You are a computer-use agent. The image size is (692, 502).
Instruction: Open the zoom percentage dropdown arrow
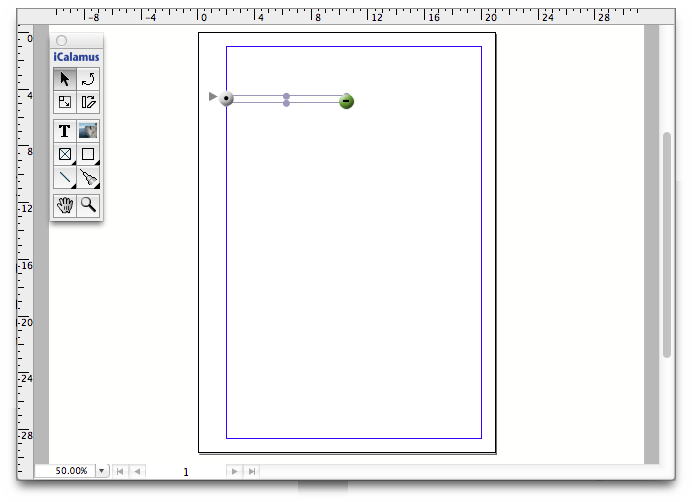pos(102,471)
